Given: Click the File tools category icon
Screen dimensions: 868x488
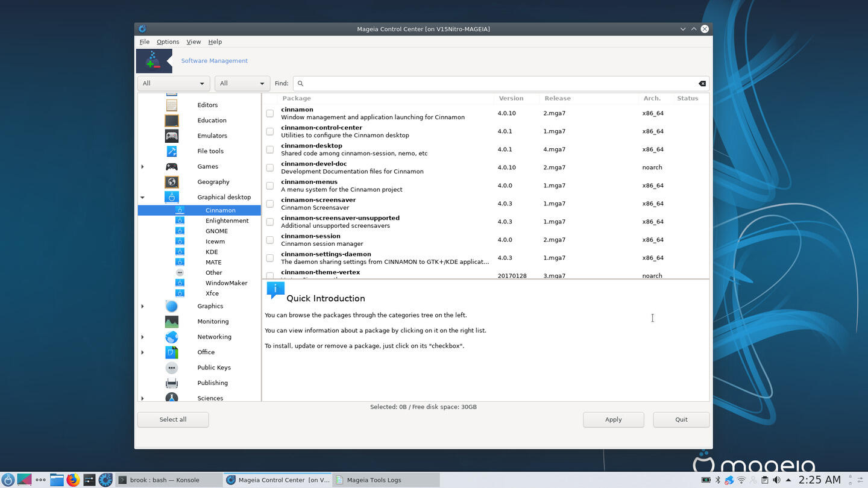Looking at the screenshot, I should [172, 151].
